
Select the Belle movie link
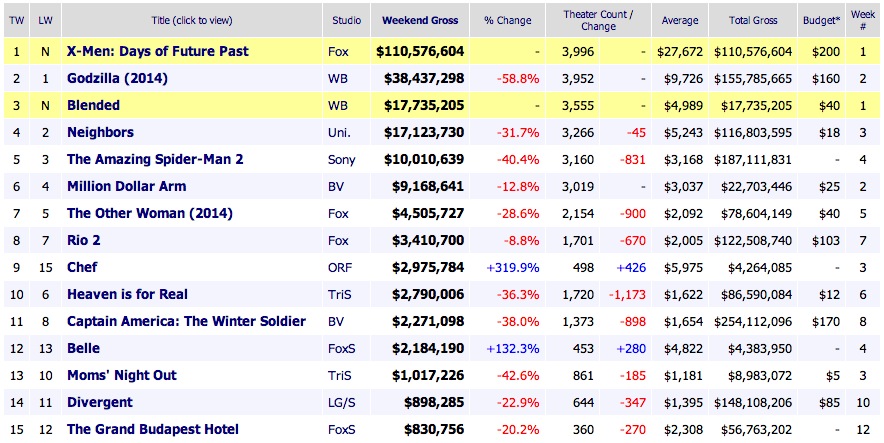(x=85, y=348)
